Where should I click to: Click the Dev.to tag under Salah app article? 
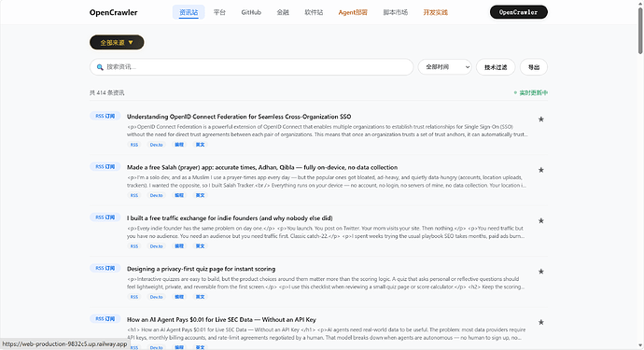156,195
